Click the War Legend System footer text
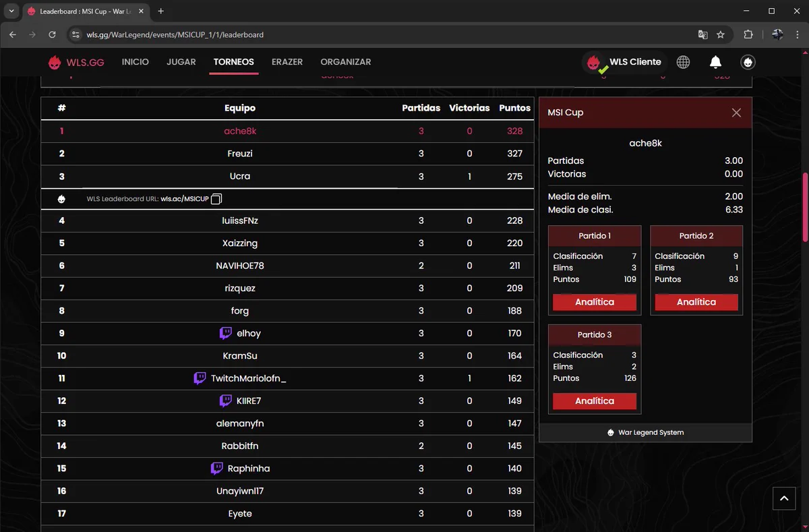Viewport: 809px width, 532px height. point(651,433)
